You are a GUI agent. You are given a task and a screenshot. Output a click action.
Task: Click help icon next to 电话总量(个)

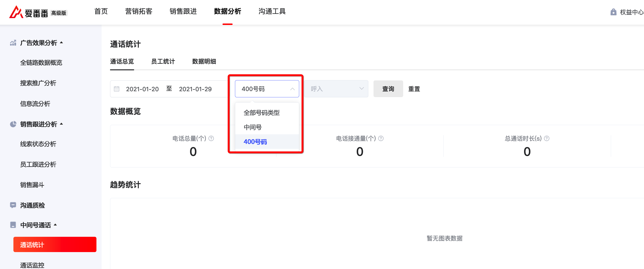pyautogui.click(x=211, y=138)
